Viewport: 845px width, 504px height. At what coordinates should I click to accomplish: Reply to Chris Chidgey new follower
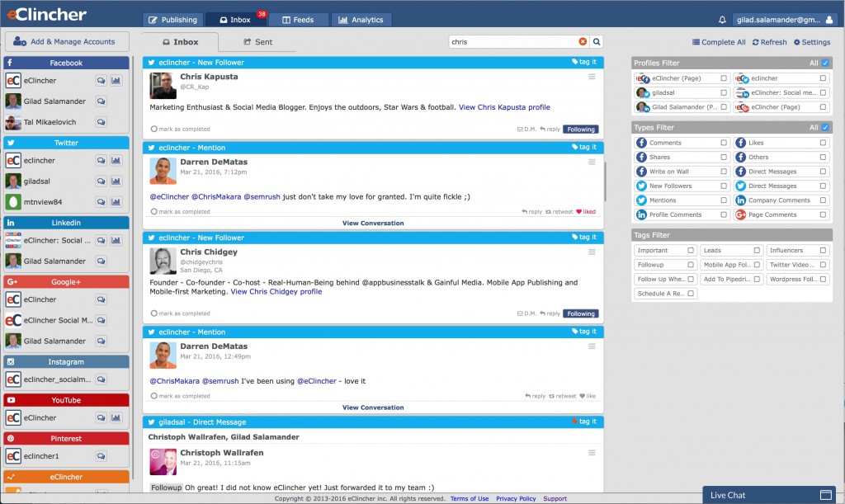click(x=550, y=313)
